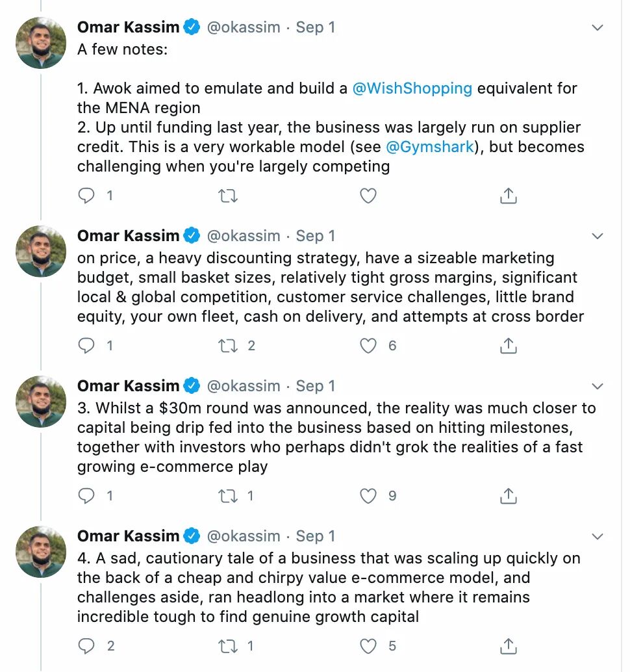The height and width of the screenshot is (672, 630).
Task: Open the Sep 1 timestamp on the last tweet
Action: [316, 536]
